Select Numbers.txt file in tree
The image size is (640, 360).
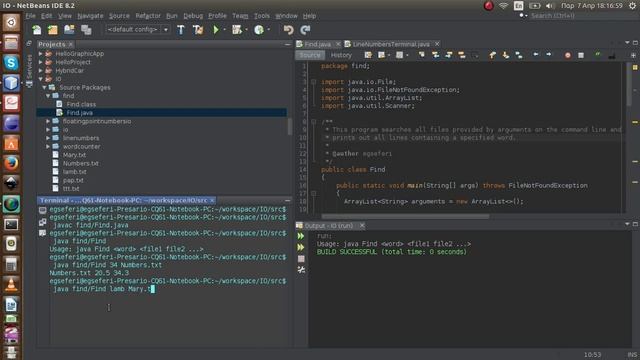(80, 163)
